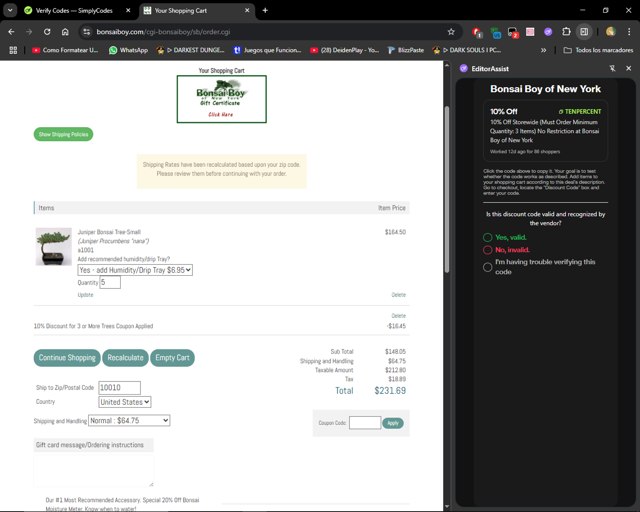Close the Your Shopping Cart tab

point(247,10)
